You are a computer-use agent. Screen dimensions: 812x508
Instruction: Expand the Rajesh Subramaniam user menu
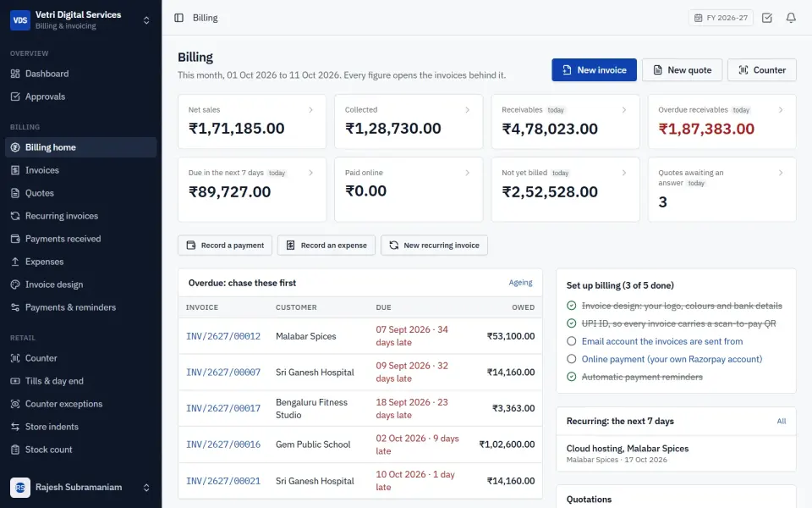146,488
